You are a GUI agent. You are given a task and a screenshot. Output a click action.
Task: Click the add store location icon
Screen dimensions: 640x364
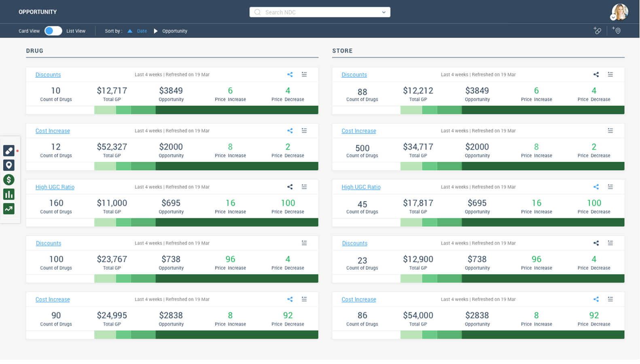click(x=617, y=31)
